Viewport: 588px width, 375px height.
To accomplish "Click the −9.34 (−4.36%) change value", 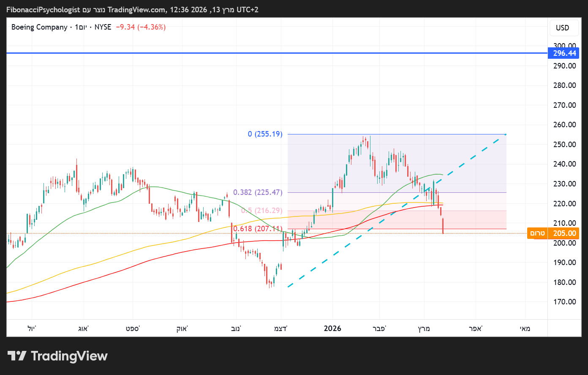I will (x=141, y=27).
